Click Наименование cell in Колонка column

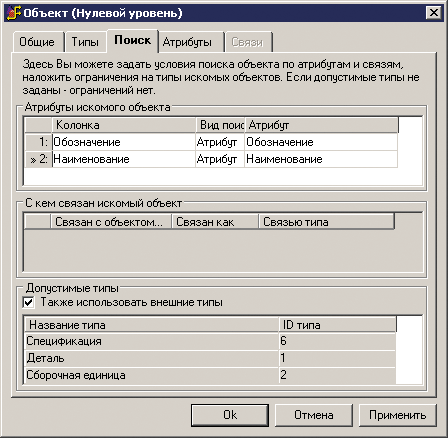click(124, 159)
